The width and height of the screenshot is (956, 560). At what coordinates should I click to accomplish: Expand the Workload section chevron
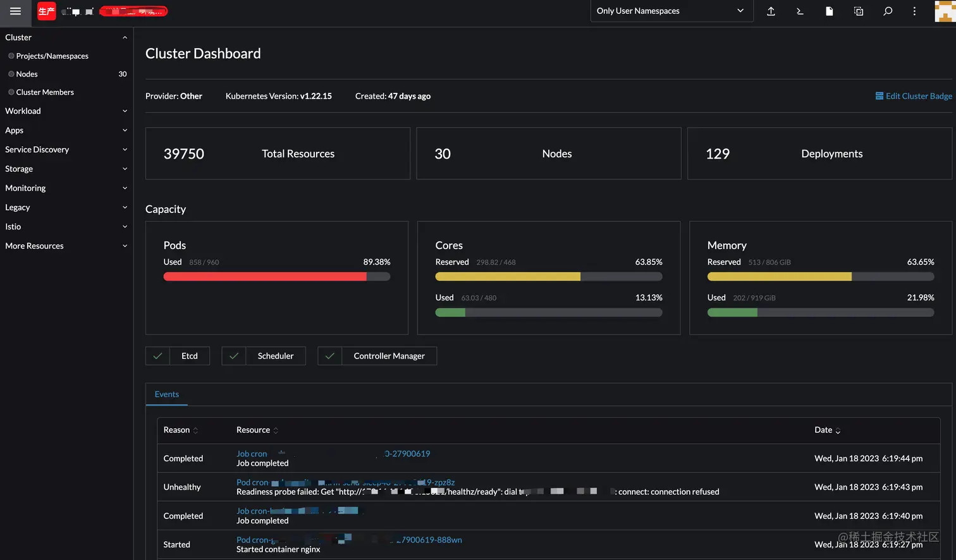(125, 111)
